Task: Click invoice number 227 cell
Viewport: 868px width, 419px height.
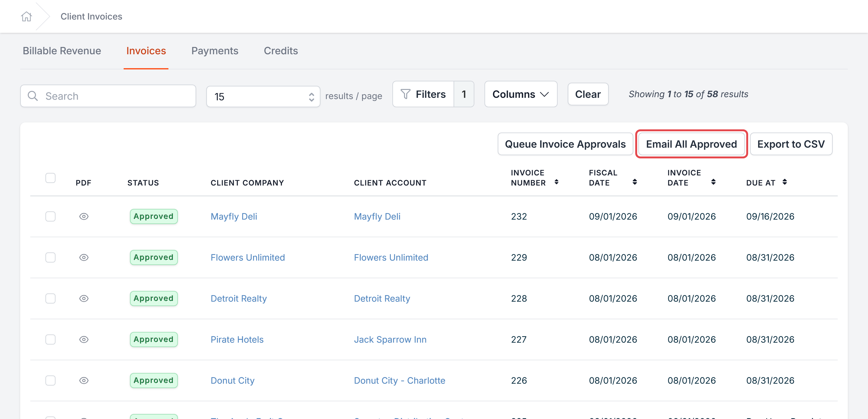Action: (519, 339)
